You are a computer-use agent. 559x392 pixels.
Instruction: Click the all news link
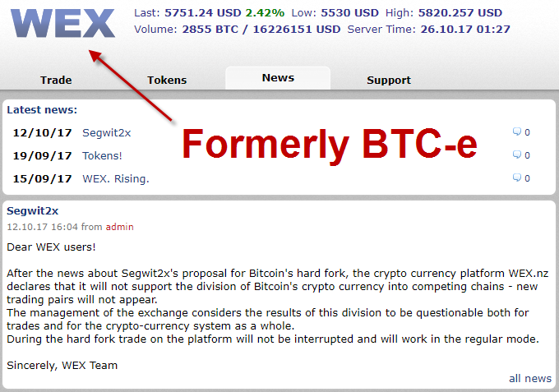pyautogui.click(x=530, y=379)
